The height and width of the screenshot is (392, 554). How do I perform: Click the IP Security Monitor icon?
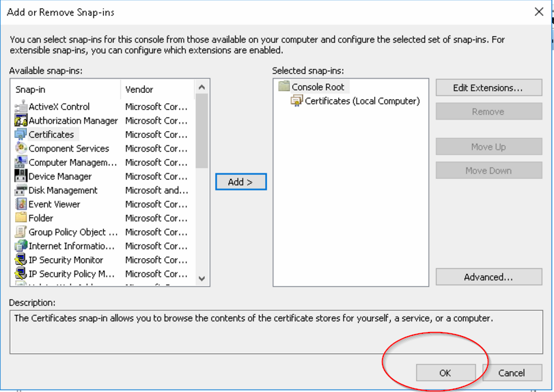pos(21,260)
